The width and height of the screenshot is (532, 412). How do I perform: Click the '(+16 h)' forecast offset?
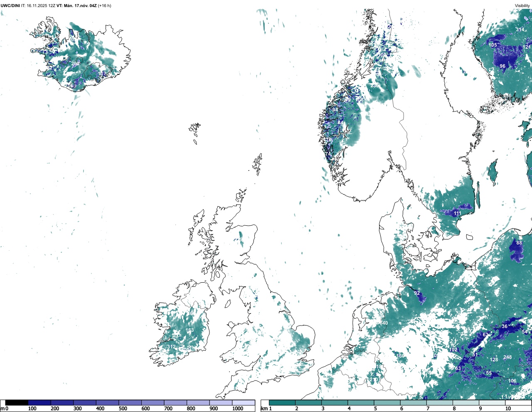pos(104,6)
